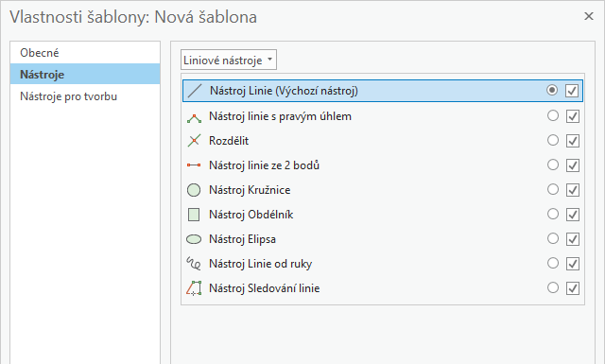This screenshot has height=364, width=605.
Task: Click the right-angle line tool icon
Action: click(194, 118)
